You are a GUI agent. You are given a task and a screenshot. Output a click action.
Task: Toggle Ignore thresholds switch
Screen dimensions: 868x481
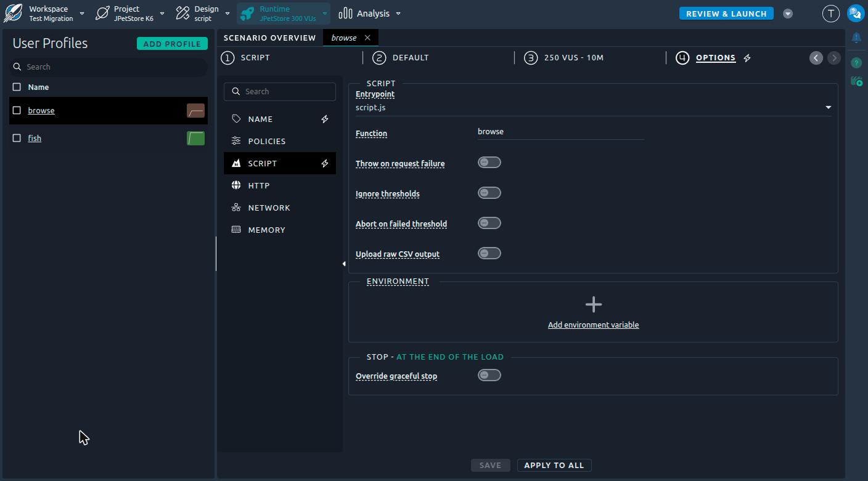(x=489, y=193)
